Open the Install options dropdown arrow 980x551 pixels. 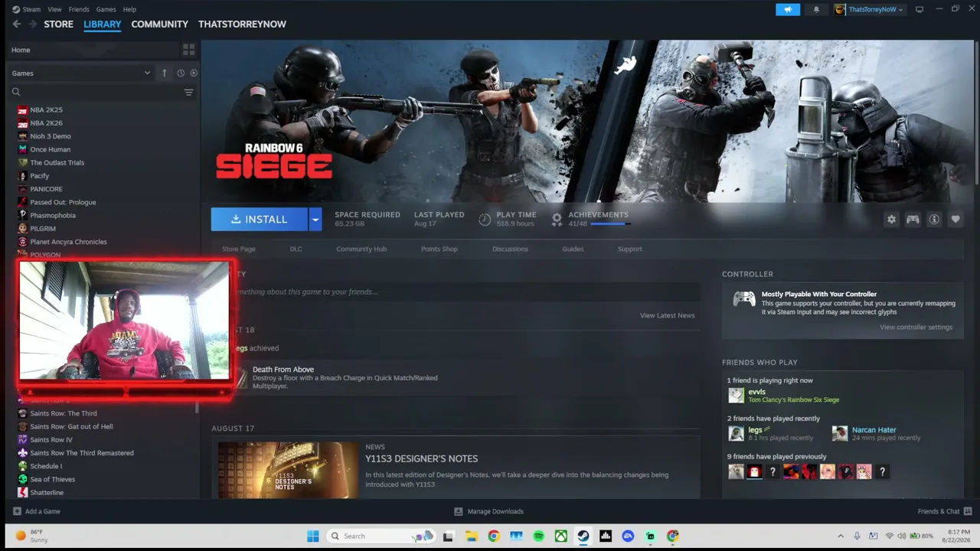[x=315, y=220]
